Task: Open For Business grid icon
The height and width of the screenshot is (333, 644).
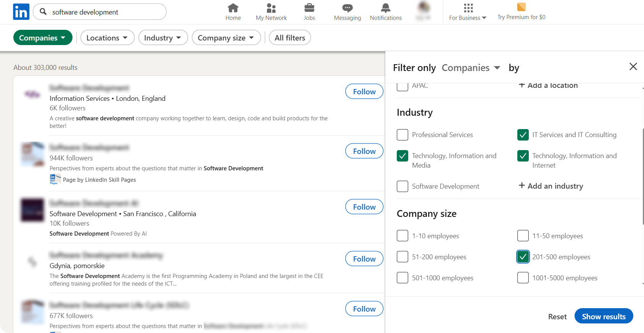Action: (x=468, y=8)
